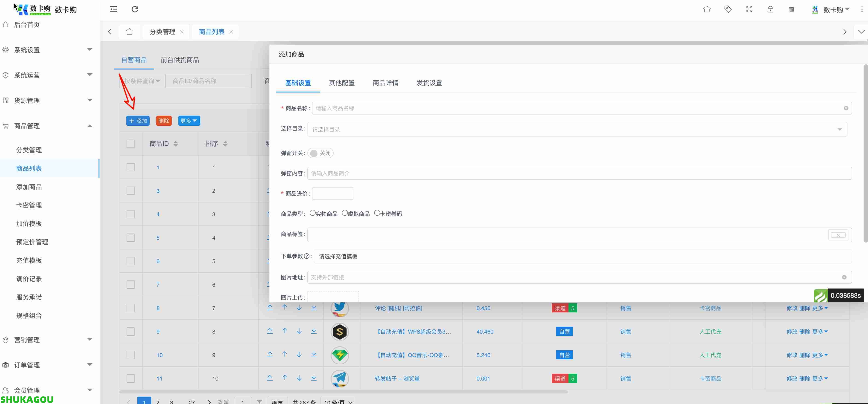Check the checkbox for product row 10

pyautogui.click(x=131, y=355)
